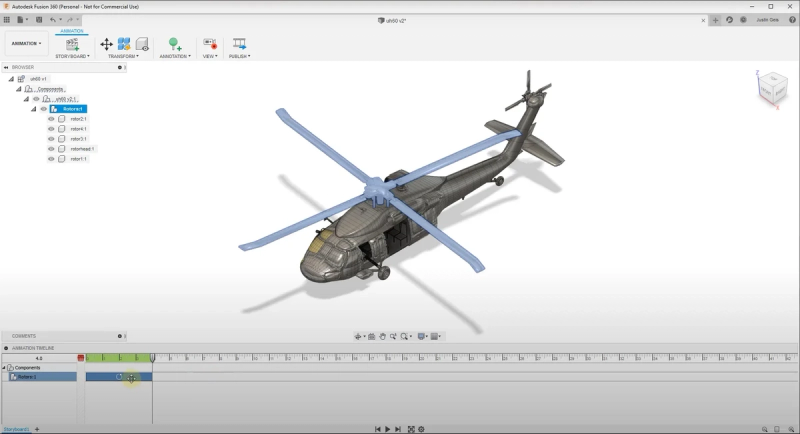Select the Storyboard1 tab
The height and width of the screenshot is (434, 800).
[17, 429]
